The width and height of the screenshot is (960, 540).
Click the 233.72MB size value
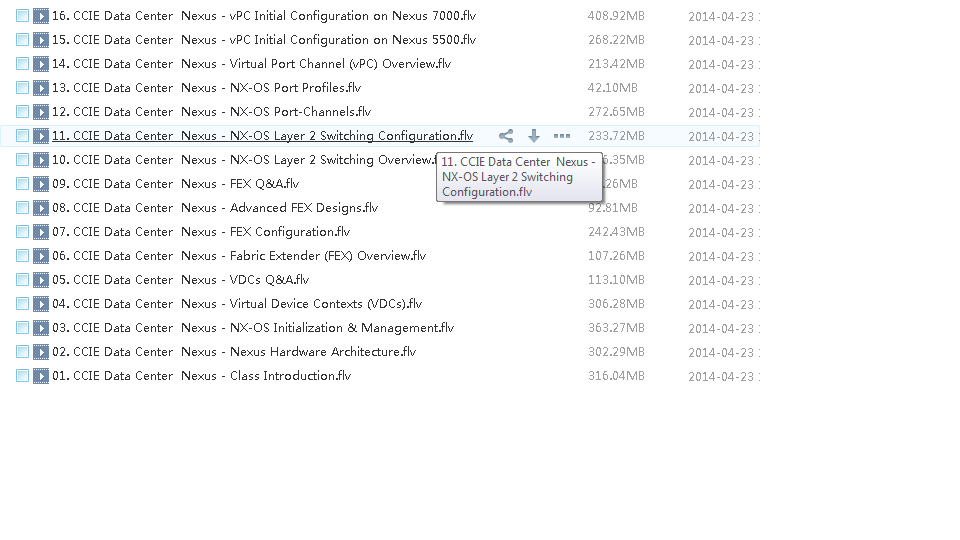pos(616,136)
